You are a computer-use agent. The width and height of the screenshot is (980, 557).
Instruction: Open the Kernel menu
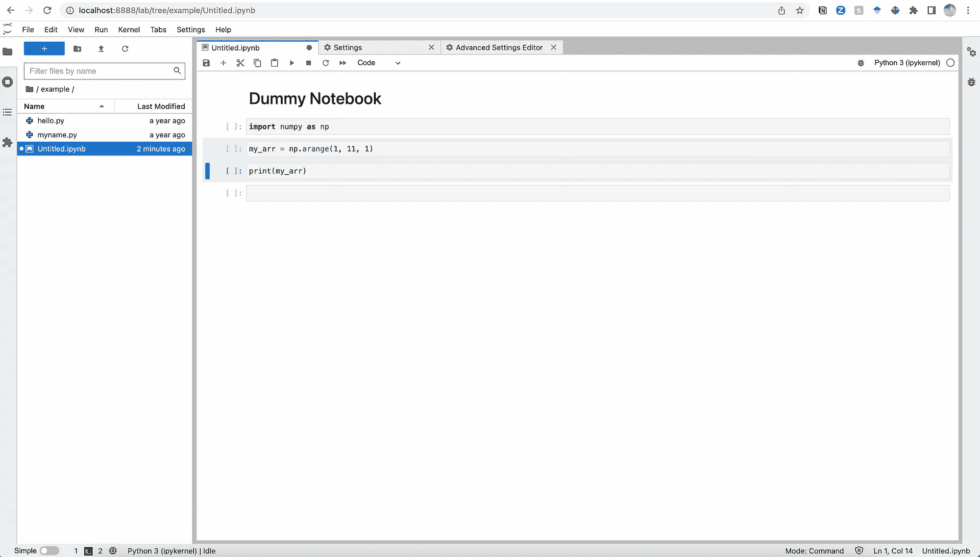click(x=129, y=29)
